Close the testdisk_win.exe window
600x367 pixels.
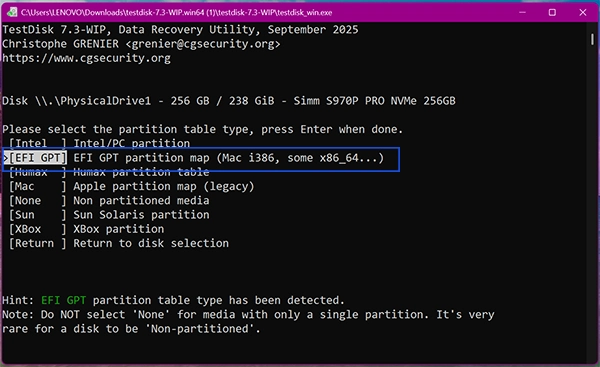[x=582, y=12]
